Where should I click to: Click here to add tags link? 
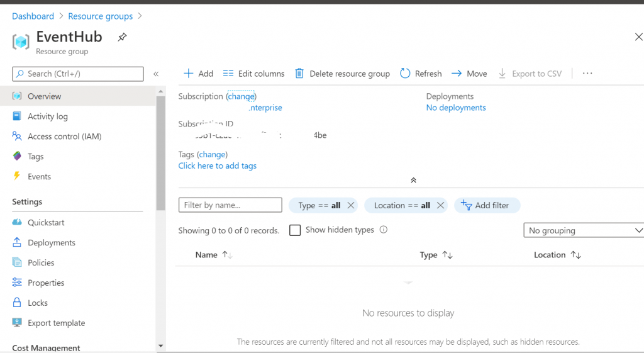click(x=217, y=165)
